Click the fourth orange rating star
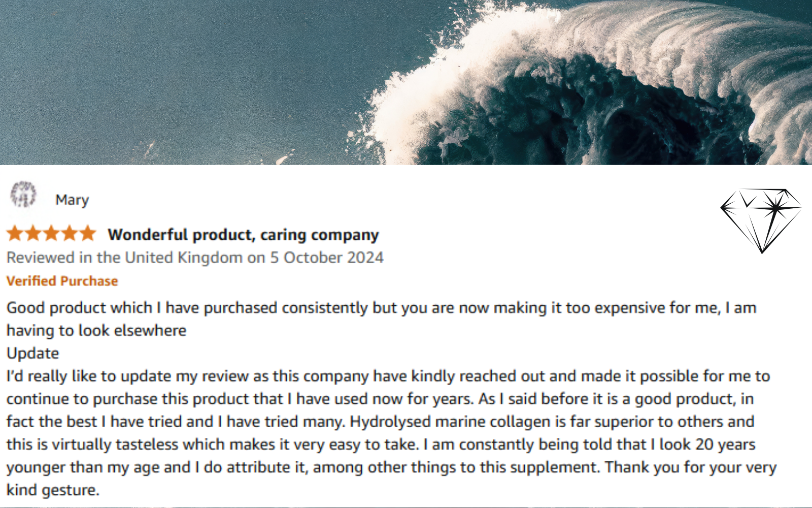 click(x=70, y=234)
